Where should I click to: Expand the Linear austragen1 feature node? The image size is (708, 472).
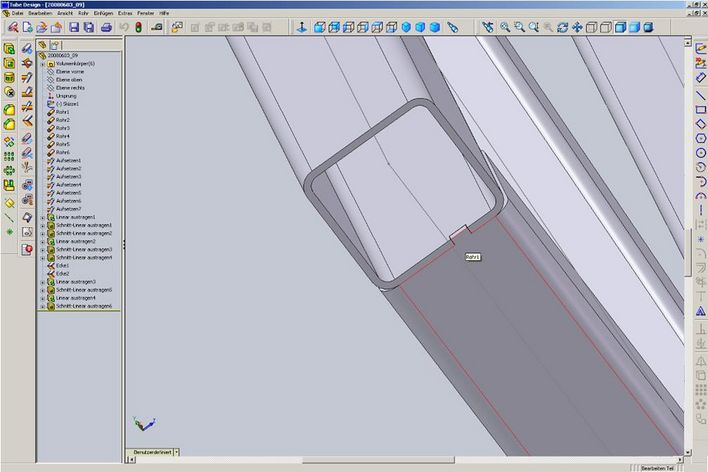point(42,217)
